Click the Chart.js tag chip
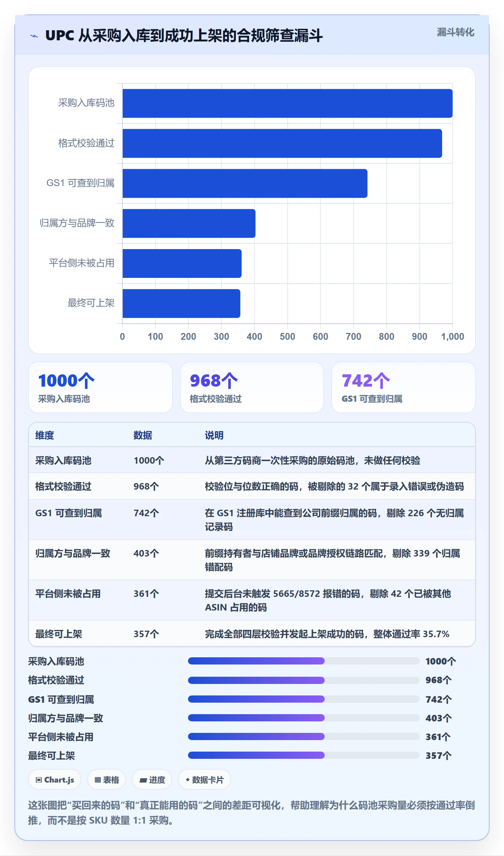504x856 pixels. (x=55, y=780)
